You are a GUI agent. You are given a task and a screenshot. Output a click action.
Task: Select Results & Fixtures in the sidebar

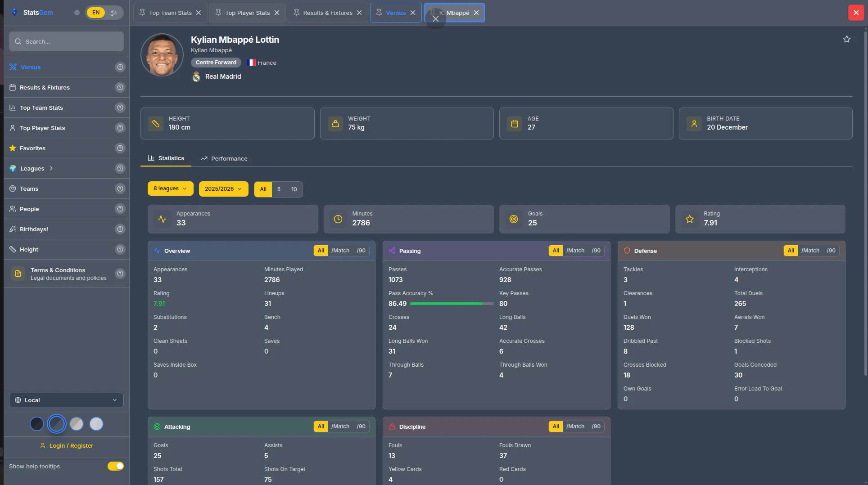[44, 87]
